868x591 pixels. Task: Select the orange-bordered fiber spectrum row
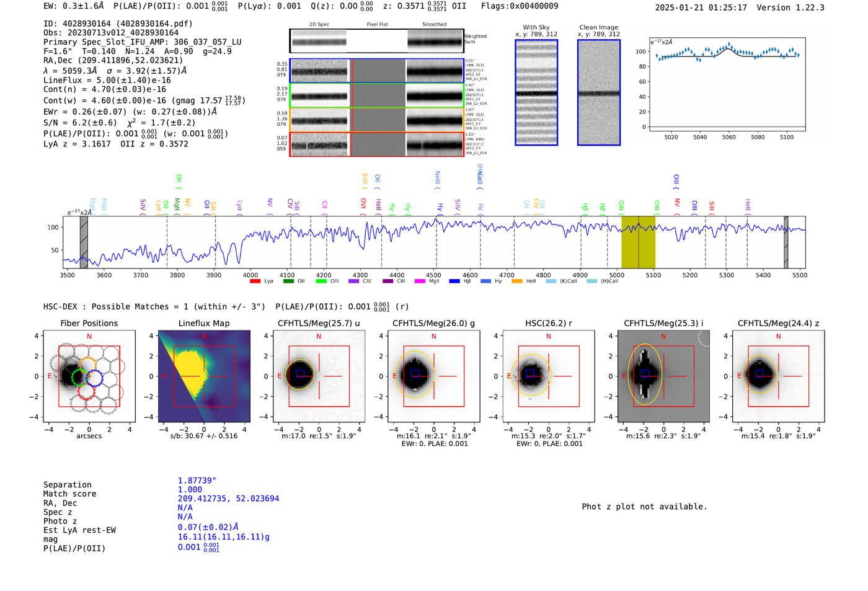tap(377, 120)
